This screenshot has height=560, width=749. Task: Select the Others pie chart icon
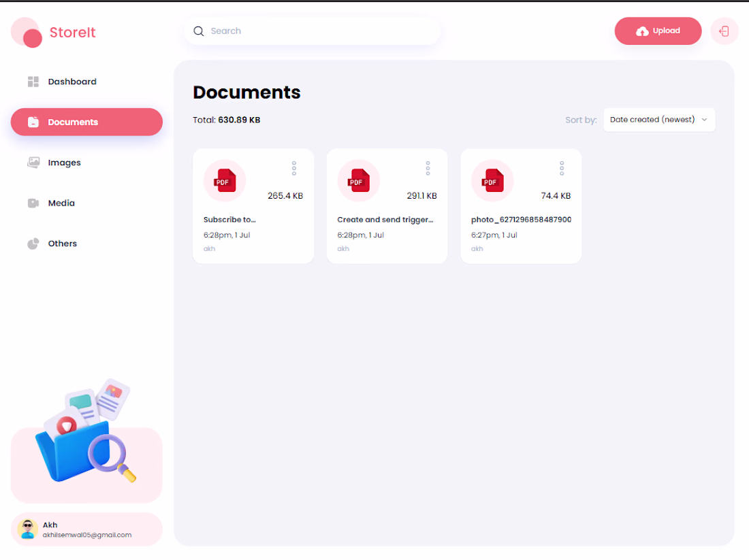[x=33, y=244]
